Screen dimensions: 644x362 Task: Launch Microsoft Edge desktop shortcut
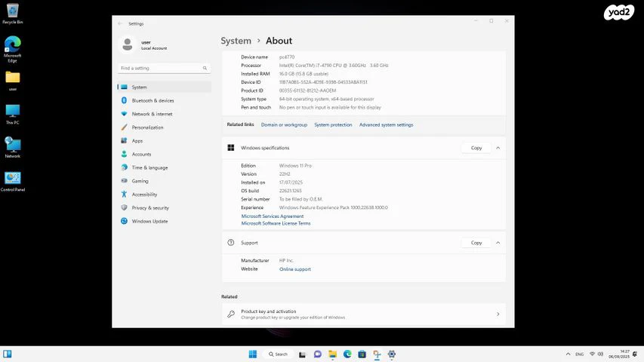(x=12, y=50)
